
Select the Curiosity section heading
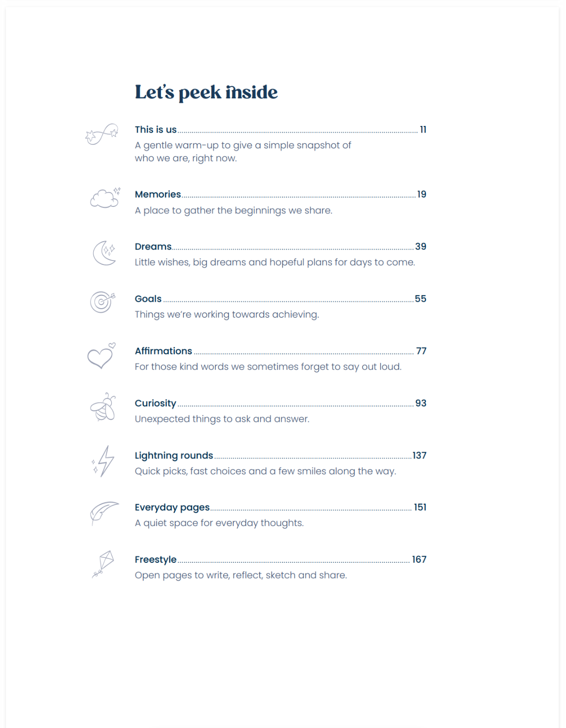[155, 403]
